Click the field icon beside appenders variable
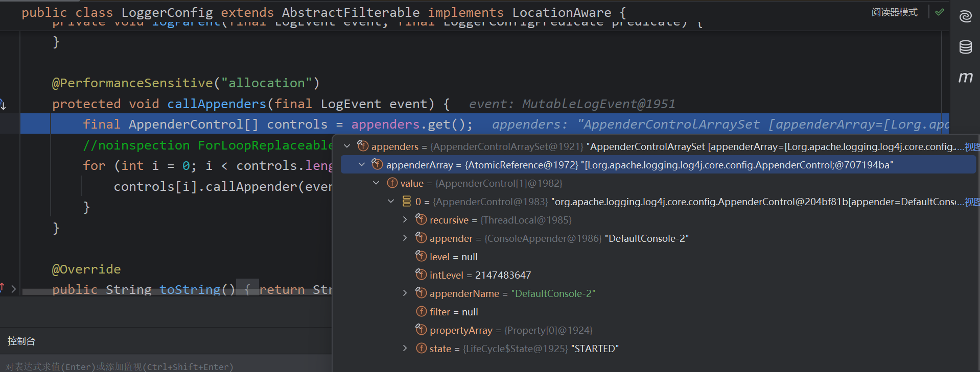This screenshot has height=372, width=980. pyautogui.click(x=363, y=146)
